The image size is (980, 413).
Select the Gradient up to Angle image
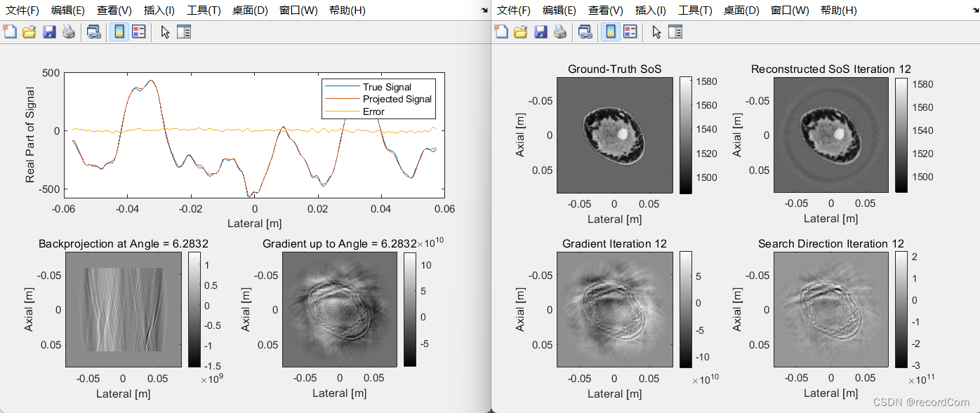point(340,309)
